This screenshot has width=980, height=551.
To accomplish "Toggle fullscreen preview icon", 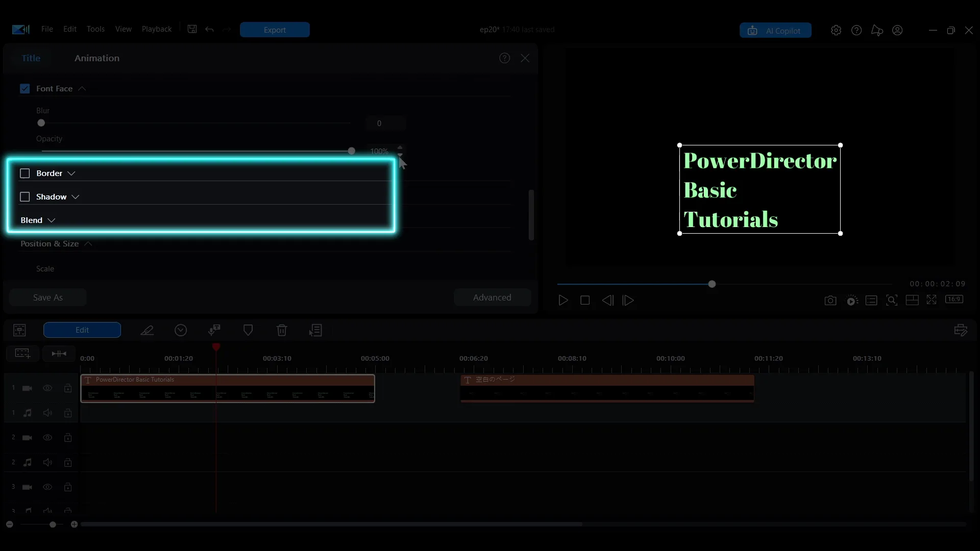I will pos(932,299).
